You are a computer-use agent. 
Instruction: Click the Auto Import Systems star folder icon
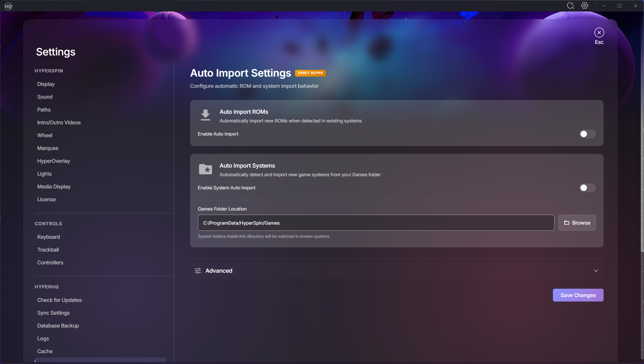tap(205, 169)
